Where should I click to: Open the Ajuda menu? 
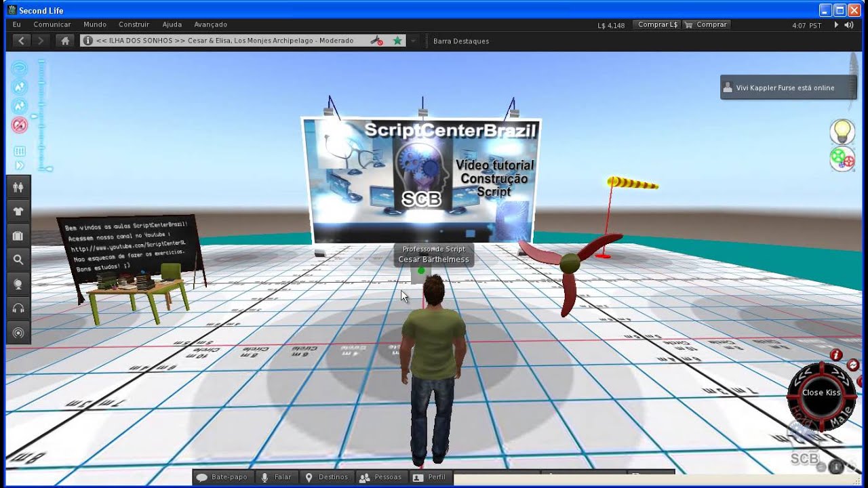tap(172, 24)
